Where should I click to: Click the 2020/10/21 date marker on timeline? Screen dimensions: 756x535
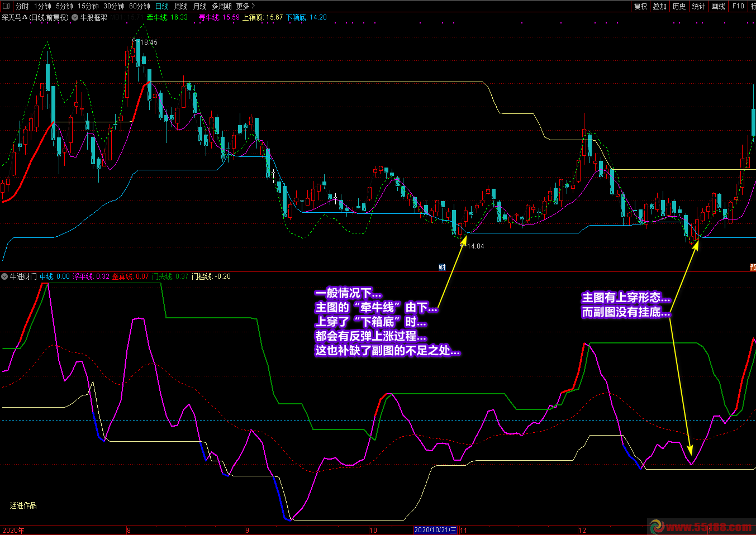435,530
